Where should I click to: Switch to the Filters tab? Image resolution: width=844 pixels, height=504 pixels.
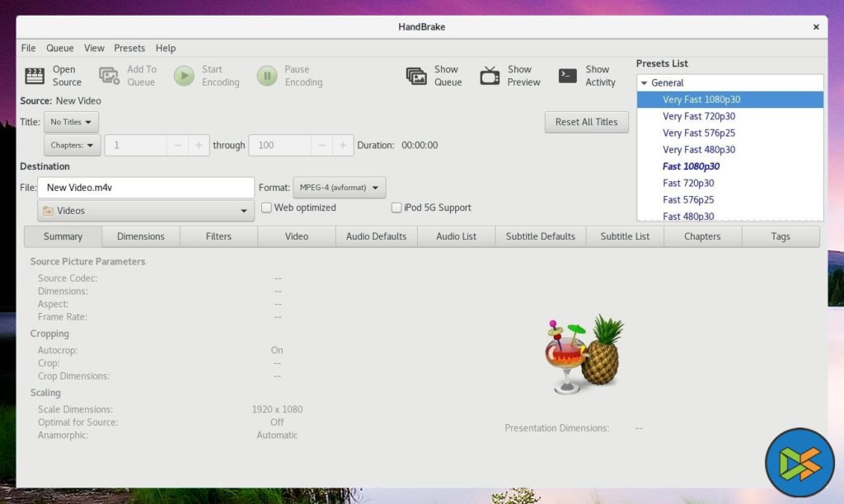point(218,236)
